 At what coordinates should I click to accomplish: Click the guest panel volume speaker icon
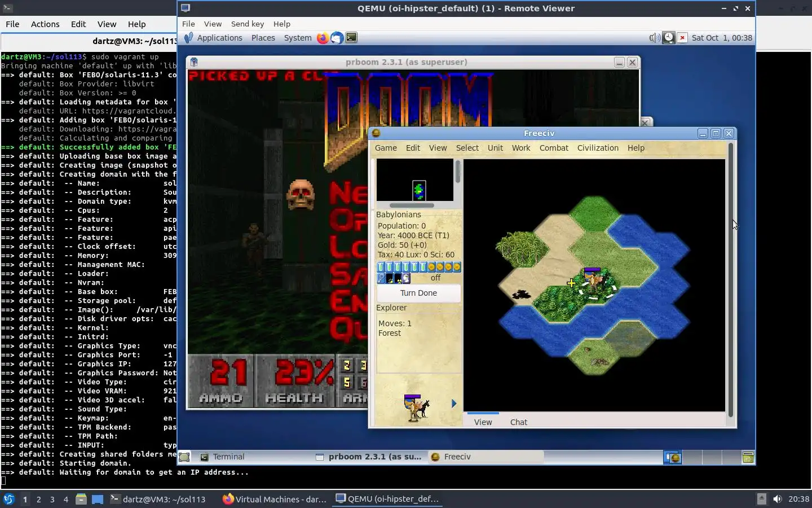point(655,38)
